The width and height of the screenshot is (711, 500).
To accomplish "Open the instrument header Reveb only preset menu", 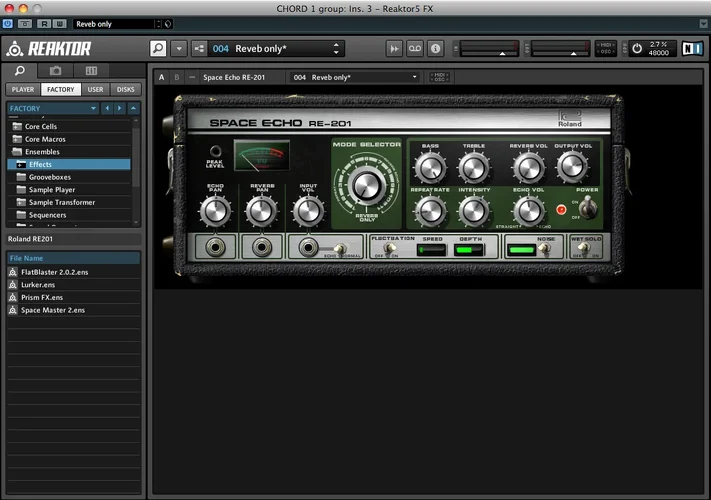I will point(355,77).
